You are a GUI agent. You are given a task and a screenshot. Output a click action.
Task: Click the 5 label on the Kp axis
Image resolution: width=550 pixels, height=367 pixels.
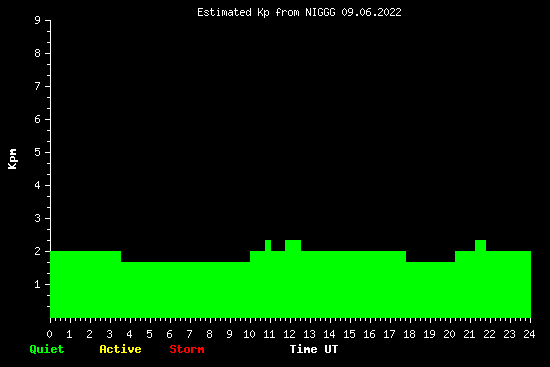coord(38,152)
